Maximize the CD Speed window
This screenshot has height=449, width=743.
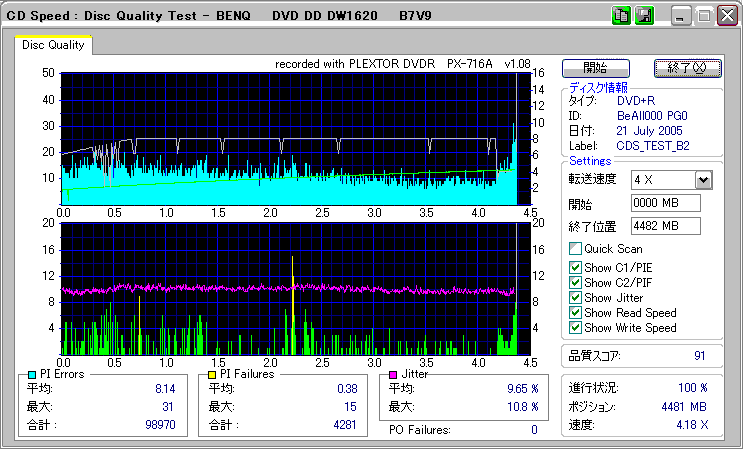point(704,16)
